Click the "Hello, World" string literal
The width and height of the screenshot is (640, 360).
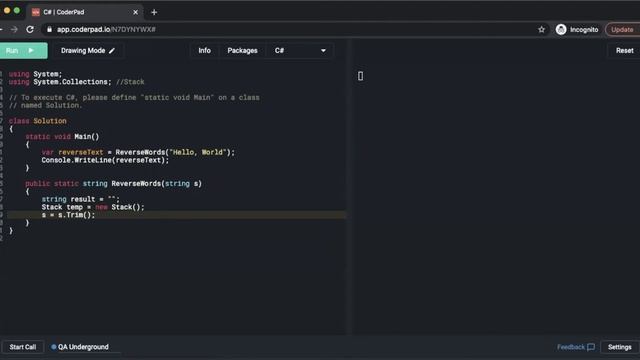(x=198, y=152)
